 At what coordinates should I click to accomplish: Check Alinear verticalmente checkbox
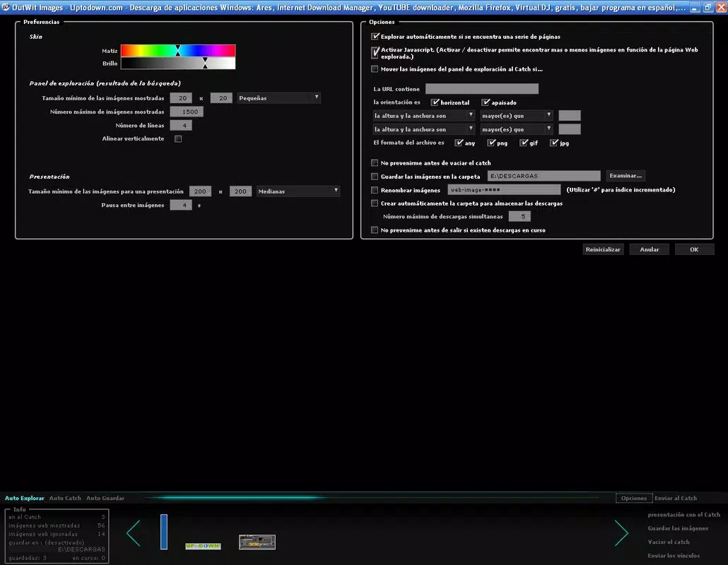(178, 138)
